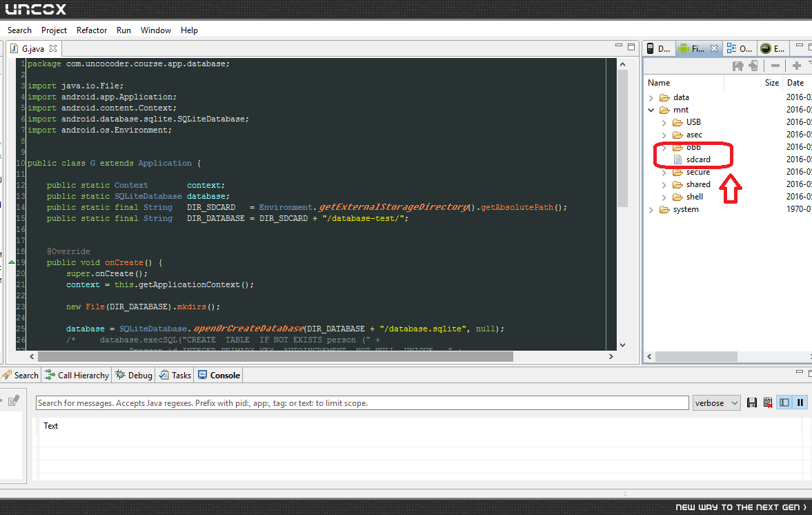The width and height of the screenshot is (812, 515).
Task: Click the editor vertical scrollbar thumb
Action: click(622, 139)
